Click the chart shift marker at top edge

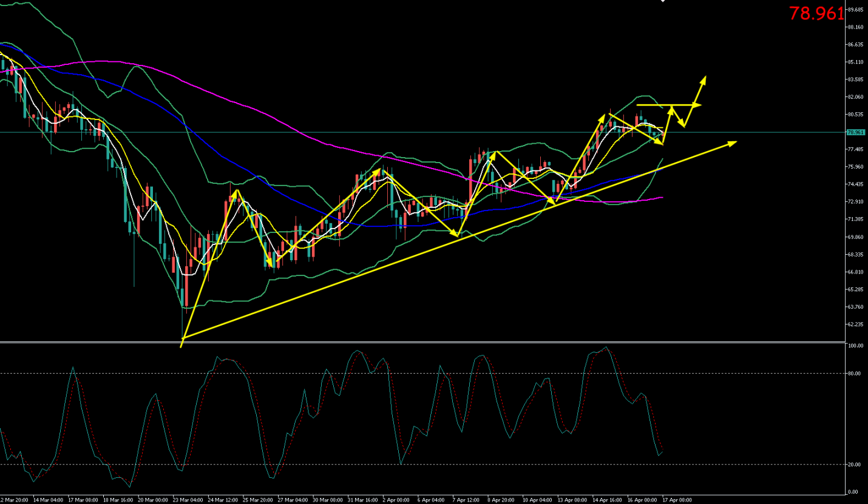[663, 1]
